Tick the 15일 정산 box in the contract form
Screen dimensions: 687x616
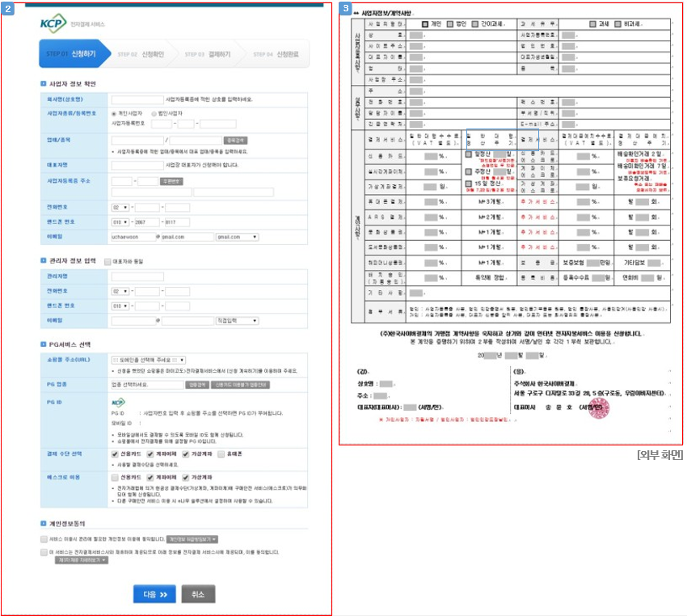click(468, 184)
